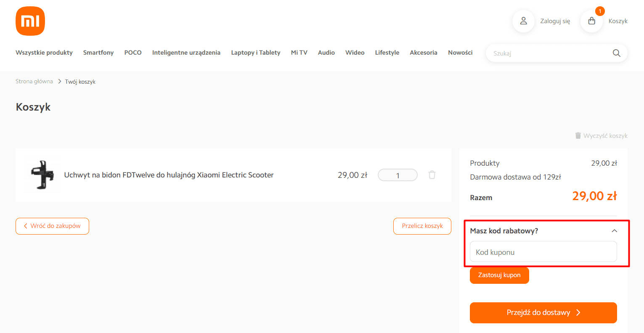Open the Laptopy i Tablety menu
The image size is (644, 333).
click(x=255, y=53)
